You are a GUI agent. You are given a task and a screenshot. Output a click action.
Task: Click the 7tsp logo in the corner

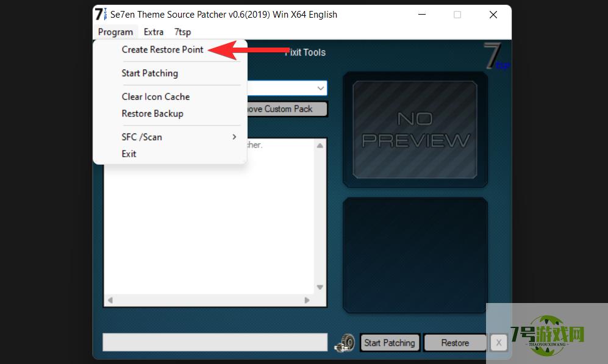[x=497, y=56]
